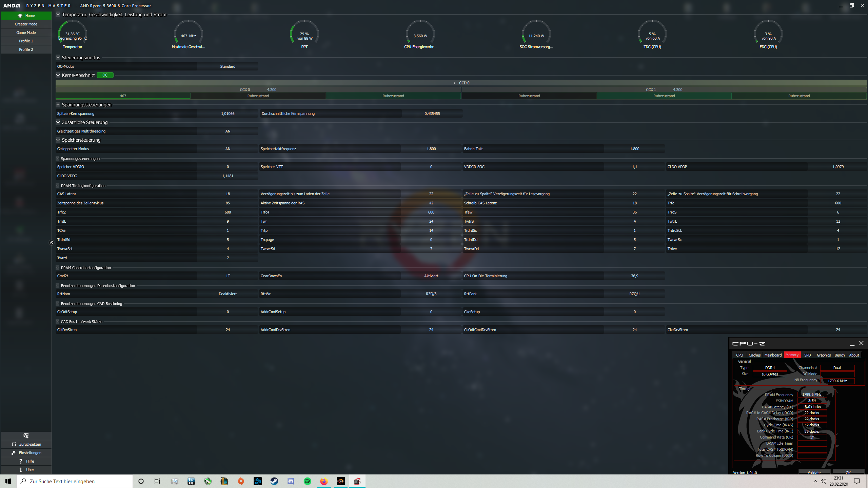Image resolution: width=868 pixels, height=488 pixels.
Task: Click the Validate button in CPU-Z
Action: point(814,472)
